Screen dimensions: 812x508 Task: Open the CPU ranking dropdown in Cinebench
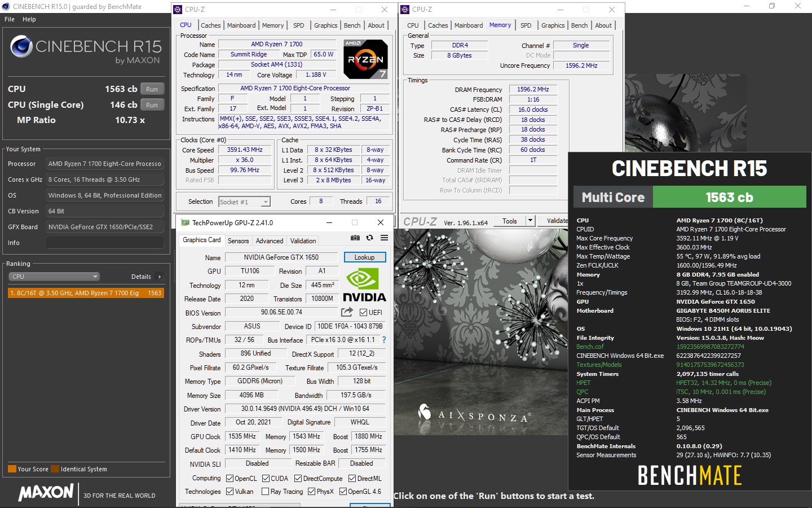pos(54,277)
